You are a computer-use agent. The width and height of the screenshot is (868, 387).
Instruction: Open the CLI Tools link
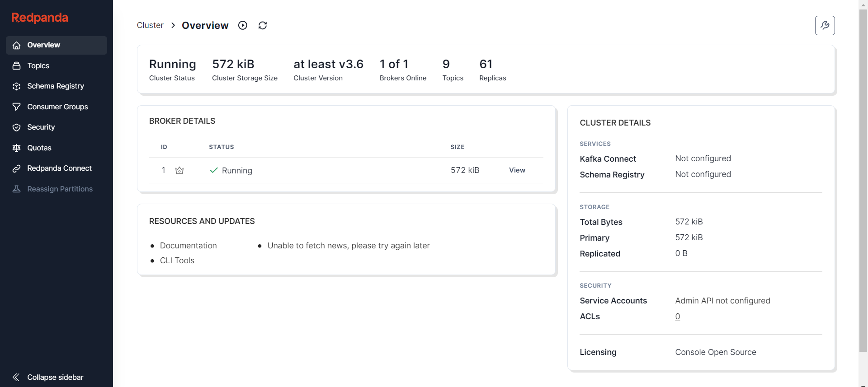coord(177,261)
